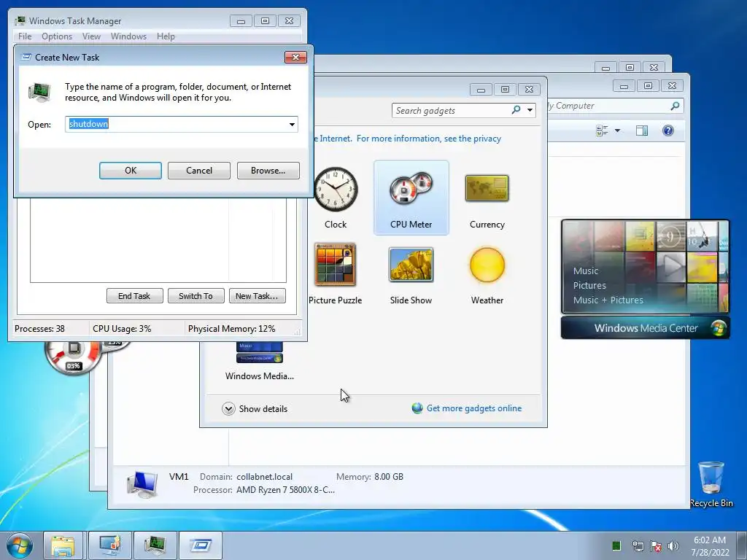Toggle the preview pane icon in Computer window
Viewport: 747px width, 560px height.
coord(642,131)
